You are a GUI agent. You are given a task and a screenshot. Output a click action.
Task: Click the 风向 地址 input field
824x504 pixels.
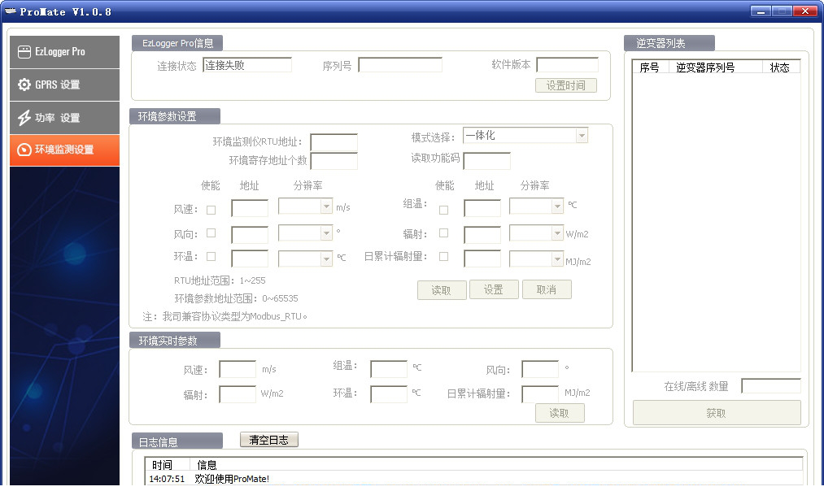tap(250, 235)
